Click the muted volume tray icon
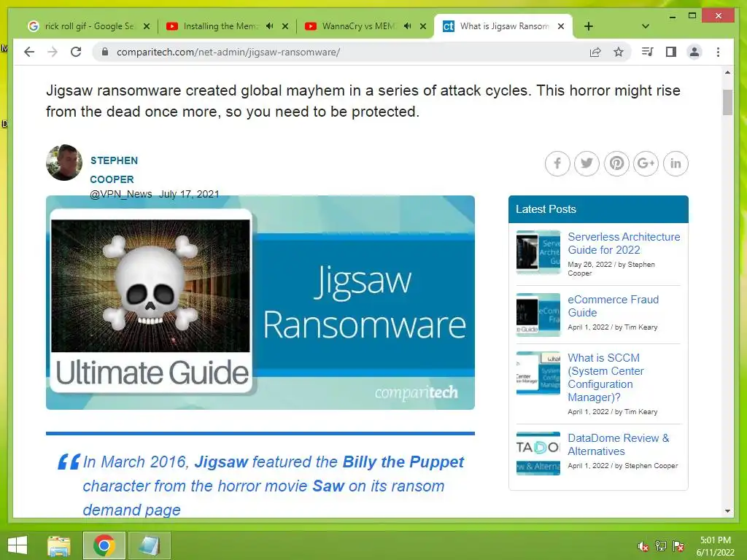 643,546
